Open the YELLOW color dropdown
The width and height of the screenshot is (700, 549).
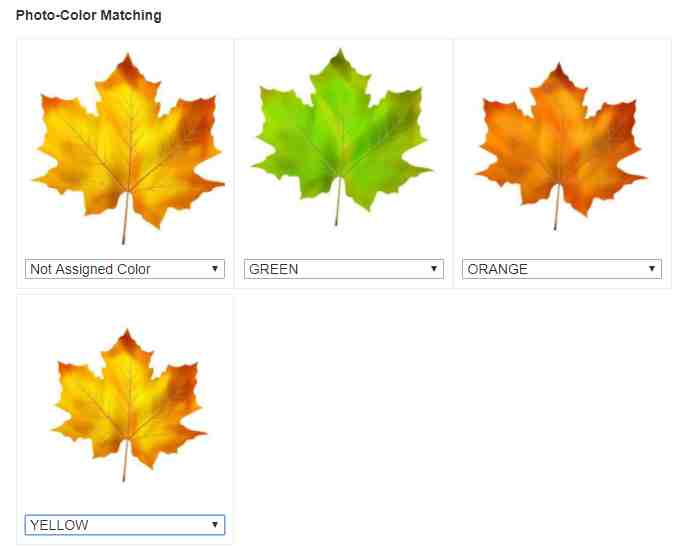pos(125,525)
